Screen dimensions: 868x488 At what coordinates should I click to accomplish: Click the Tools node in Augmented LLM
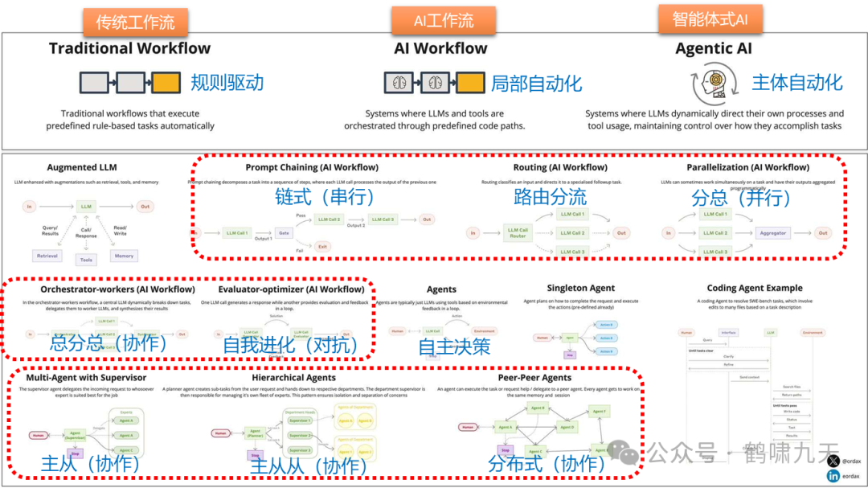(x=86, y=260)
